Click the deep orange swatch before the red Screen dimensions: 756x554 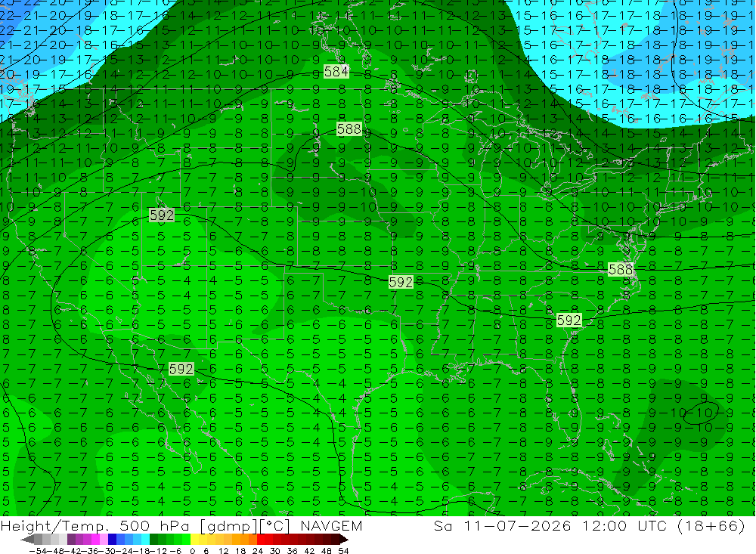point(253,540)
